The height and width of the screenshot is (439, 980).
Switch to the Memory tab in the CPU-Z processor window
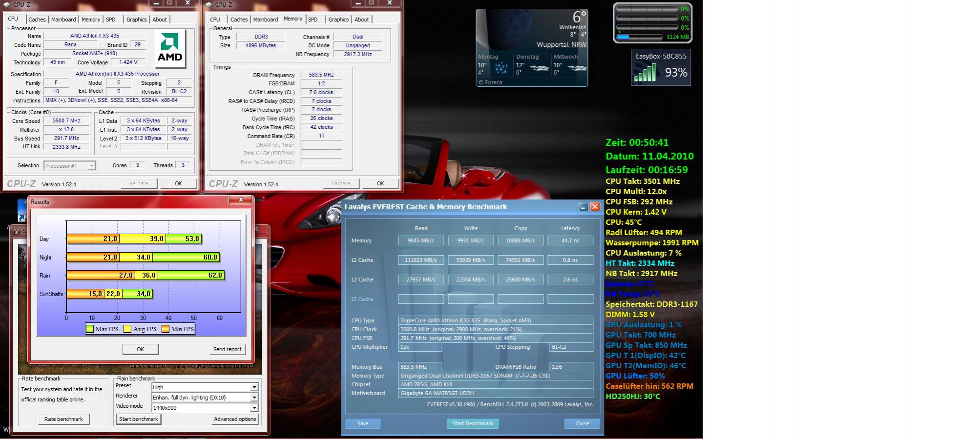tap(91, 20)
